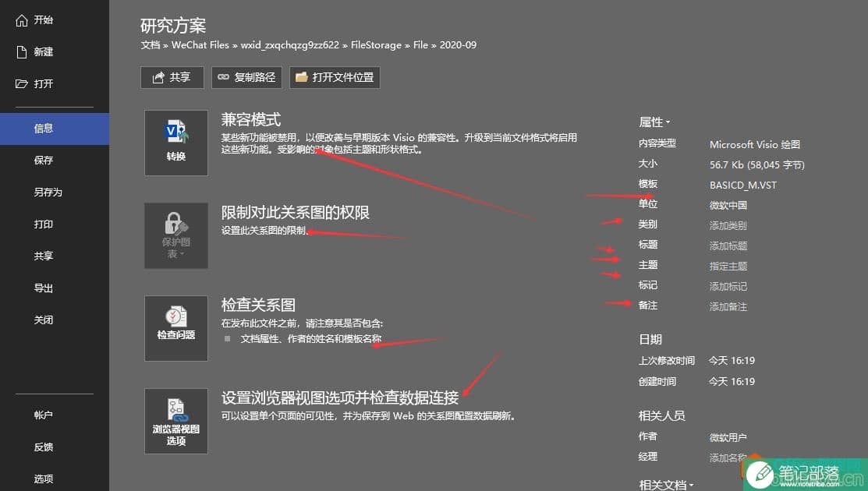Expand the 属性 dropdown
The image size is (868, 491).
[x=654, y=122]
